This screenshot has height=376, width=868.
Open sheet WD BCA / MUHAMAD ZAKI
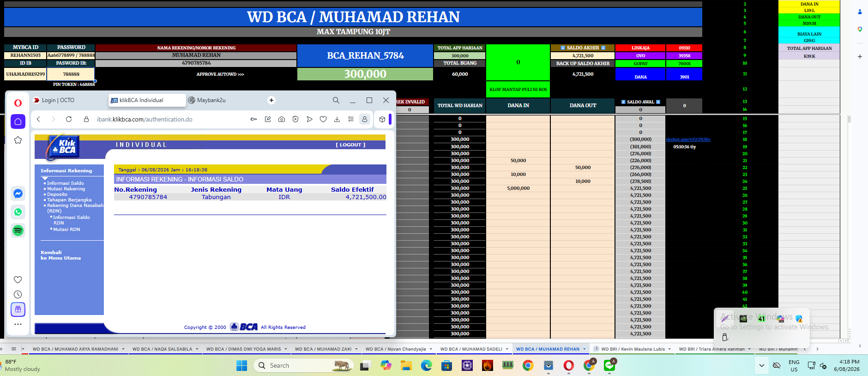(x=323, y=349)
